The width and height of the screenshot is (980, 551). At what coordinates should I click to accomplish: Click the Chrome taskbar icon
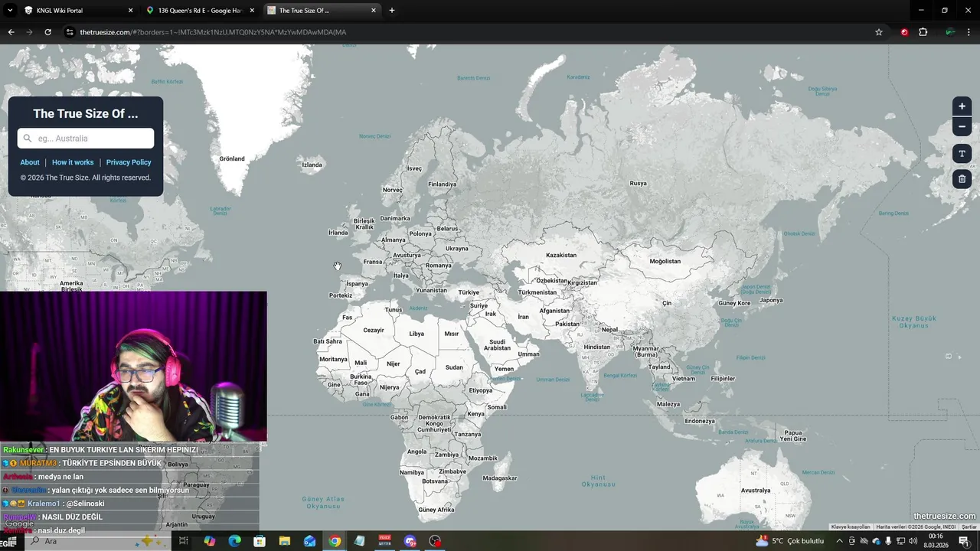tap(335, 541)
